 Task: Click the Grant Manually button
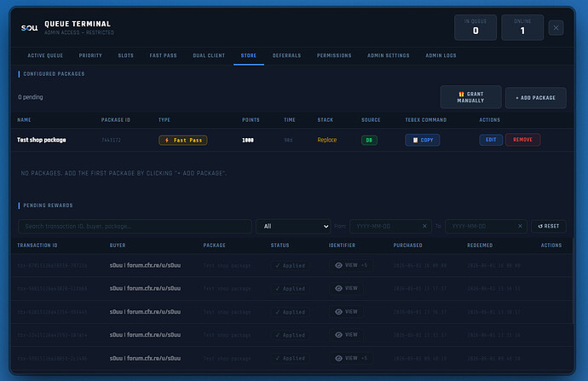tap(470, 97)
